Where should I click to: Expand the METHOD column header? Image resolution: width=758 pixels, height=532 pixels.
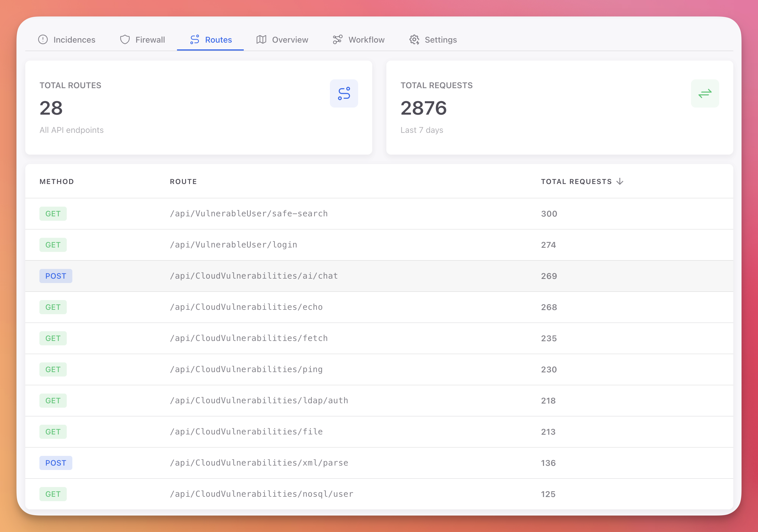[56, 181]
